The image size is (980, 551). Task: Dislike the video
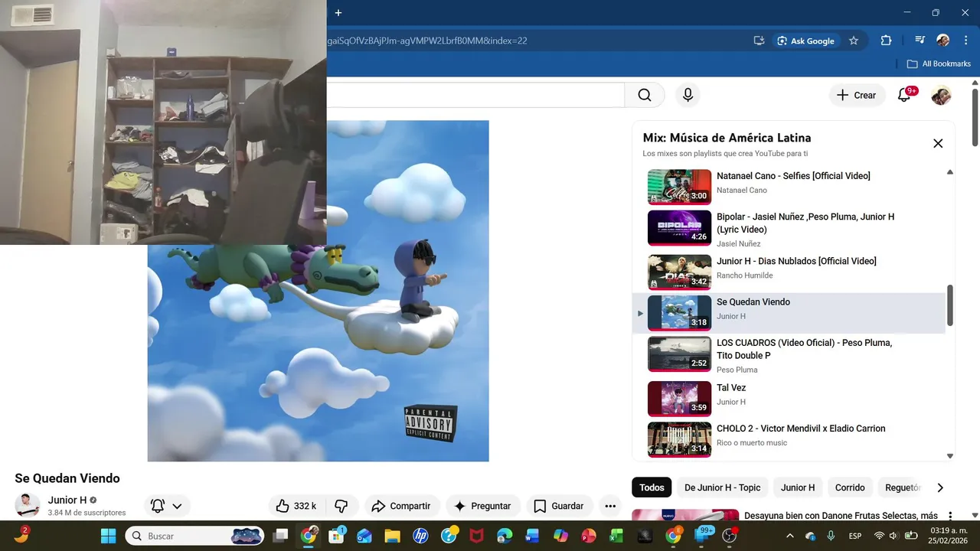click(x=341, y=506)
